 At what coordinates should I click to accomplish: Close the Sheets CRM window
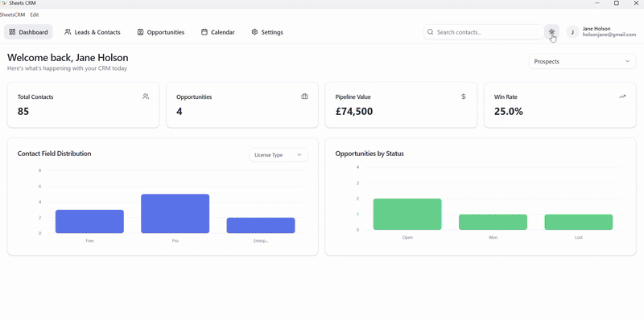click(636, 3)
